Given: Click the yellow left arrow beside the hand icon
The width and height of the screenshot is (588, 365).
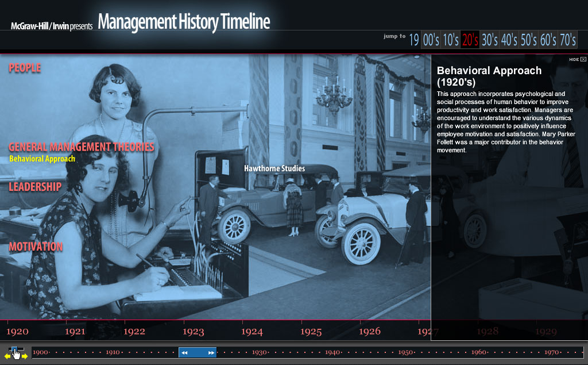Looking at the screenshot, I should click(6, 356).
